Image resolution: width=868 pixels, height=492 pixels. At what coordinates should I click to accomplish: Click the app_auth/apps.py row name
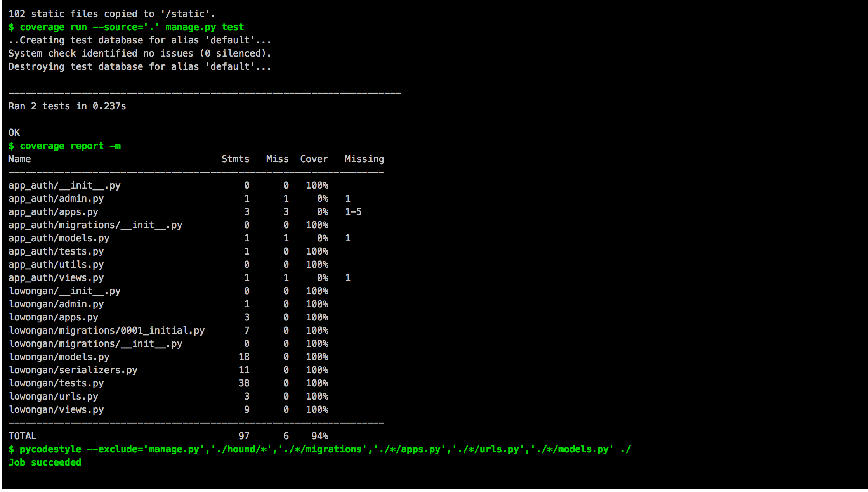pyautogui.click(x=53, y=212)
